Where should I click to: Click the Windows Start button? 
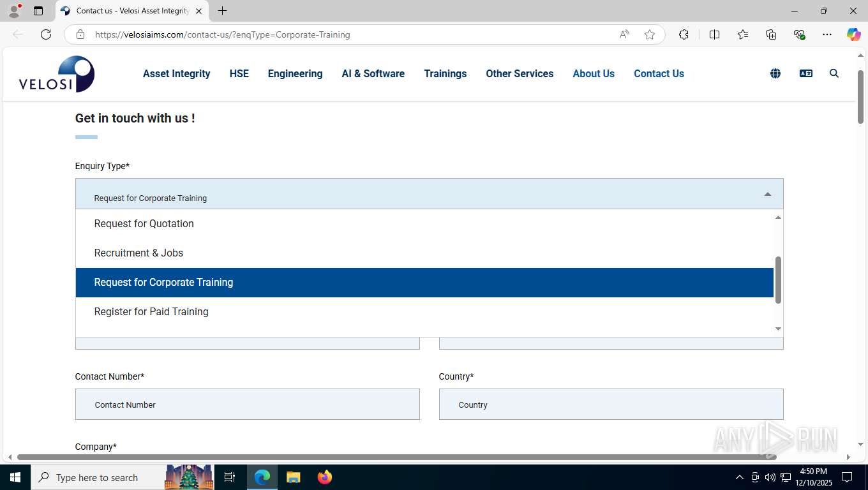point(15,477)
